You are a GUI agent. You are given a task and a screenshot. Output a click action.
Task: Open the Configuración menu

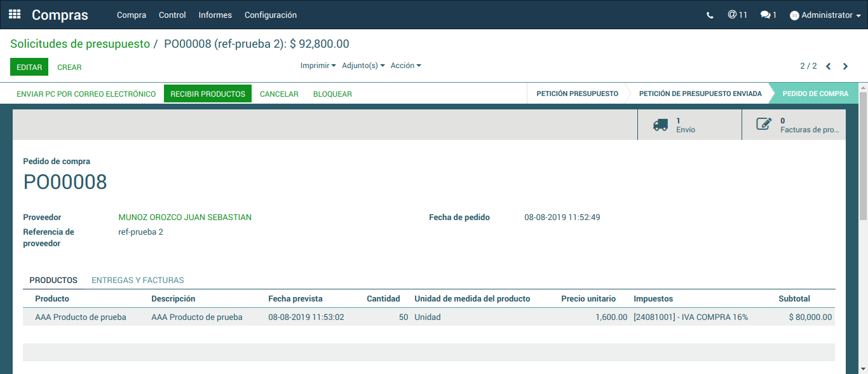pyautogui.click(x=270, y=15)
